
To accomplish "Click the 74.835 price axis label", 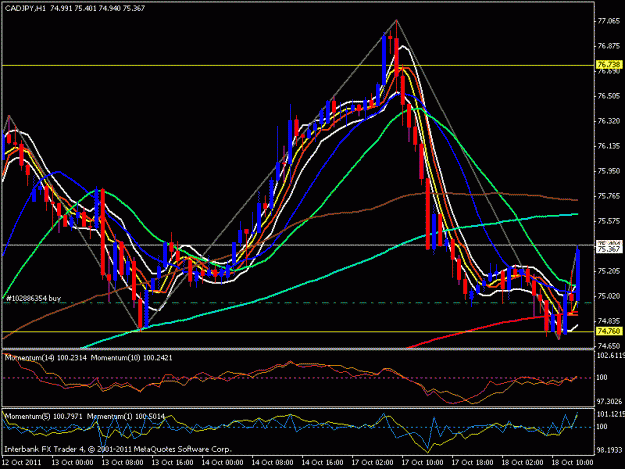I will pyautogui.click(x=609, y=321).
